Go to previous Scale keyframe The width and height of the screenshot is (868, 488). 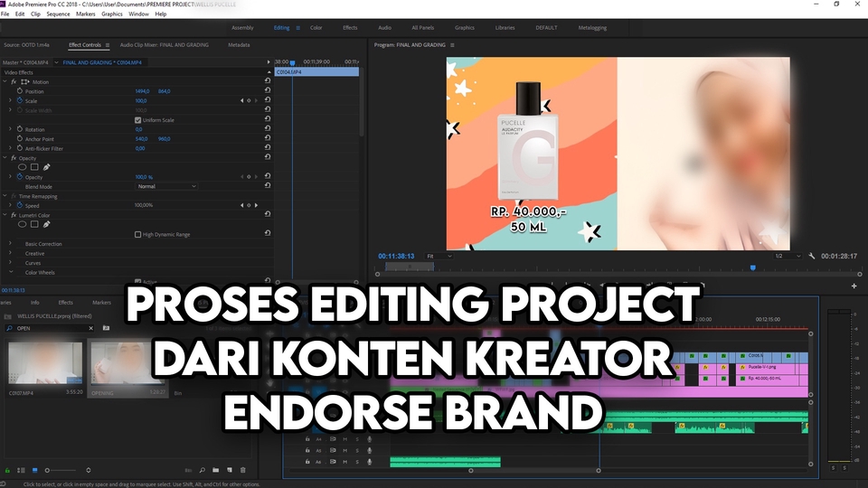242,100
